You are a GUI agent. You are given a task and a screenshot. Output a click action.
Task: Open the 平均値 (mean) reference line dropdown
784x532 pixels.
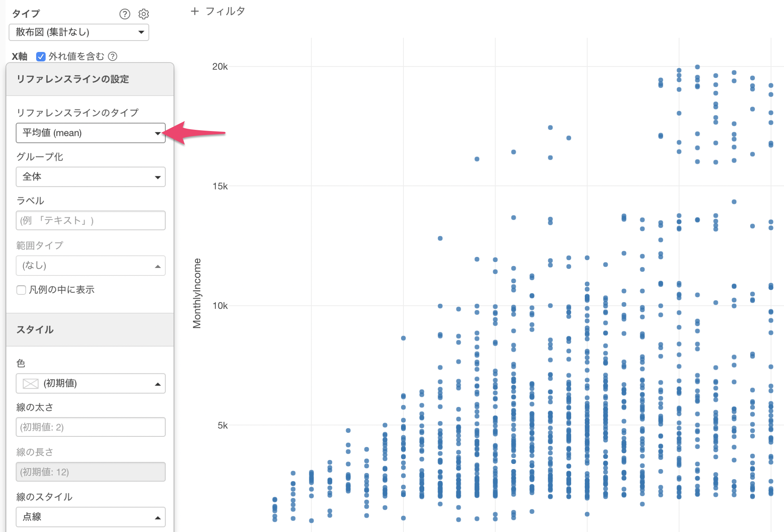[x=91, y=133]
